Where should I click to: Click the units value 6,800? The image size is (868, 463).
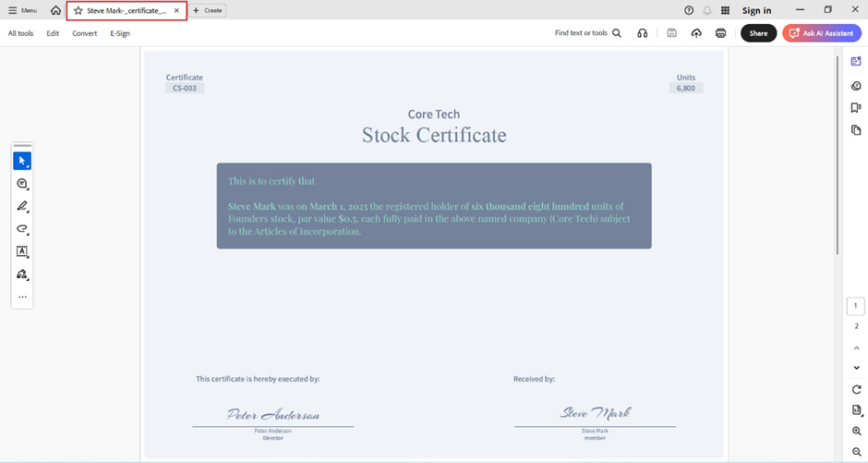click(x=686, y=88)
